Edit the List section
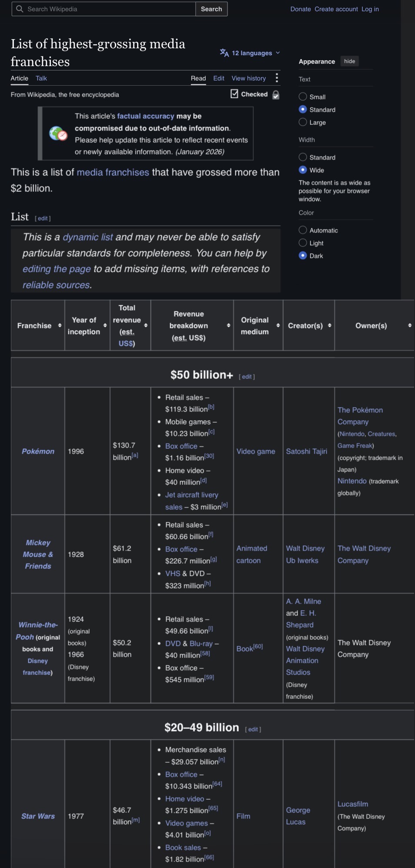415x868 pixels. (x=43, y=218)
